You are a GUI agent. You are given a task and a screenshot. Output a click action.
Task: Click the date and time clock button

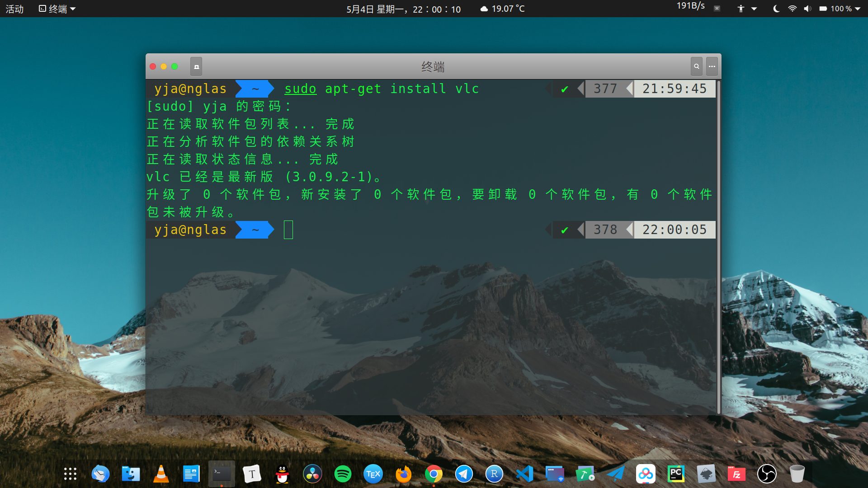403,9
